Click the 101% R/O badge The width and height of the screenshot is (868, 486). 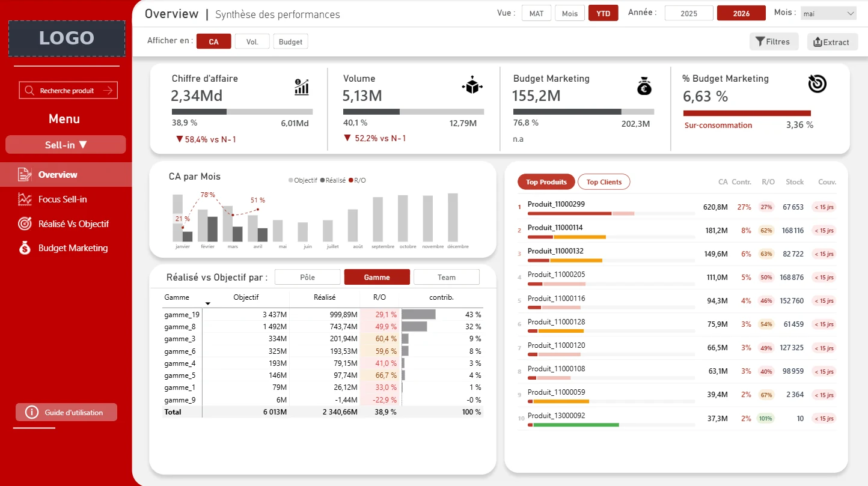pyautogui.click(x=766, y=419)
